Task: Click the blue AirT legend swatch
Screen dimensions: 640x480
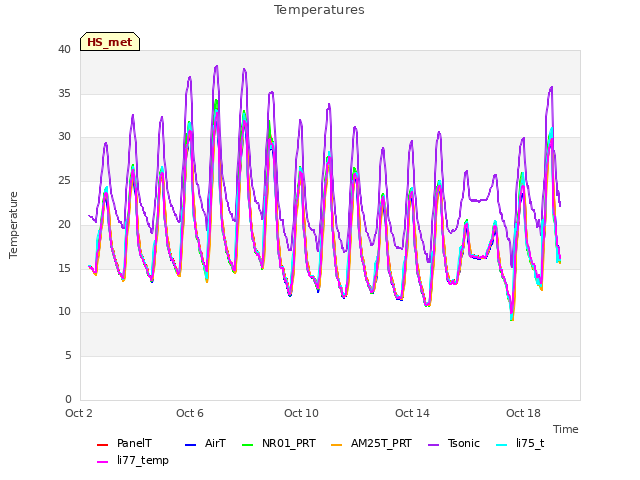Action: pyautogui.click(x=190, y=444)
